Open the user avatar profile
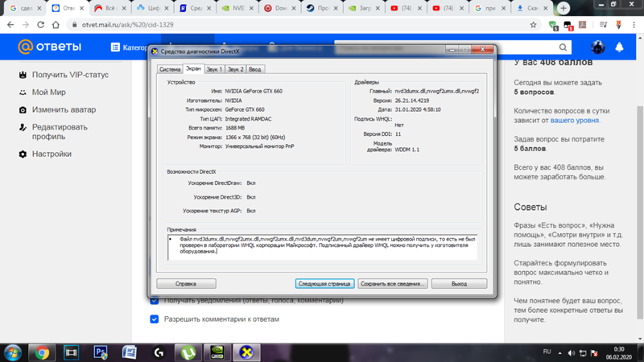This screenshot has width=644, height=362. point(597,47)
